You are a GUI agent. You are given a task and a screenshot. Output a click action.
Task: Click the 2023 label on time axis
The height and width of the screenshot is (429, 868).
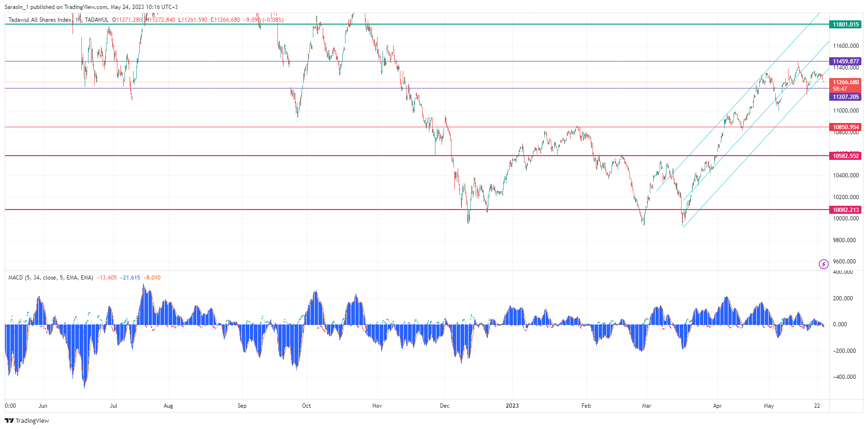pos(512,406)
